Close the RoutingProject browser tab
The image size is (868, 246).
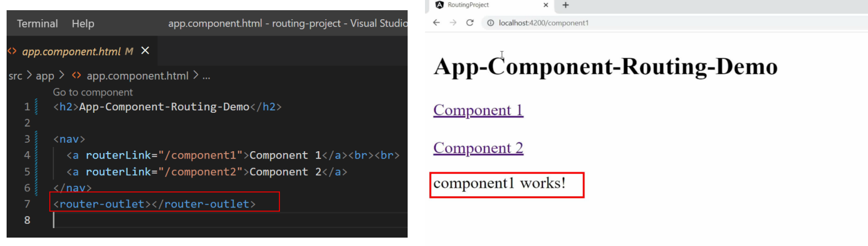tap(545, 5)
